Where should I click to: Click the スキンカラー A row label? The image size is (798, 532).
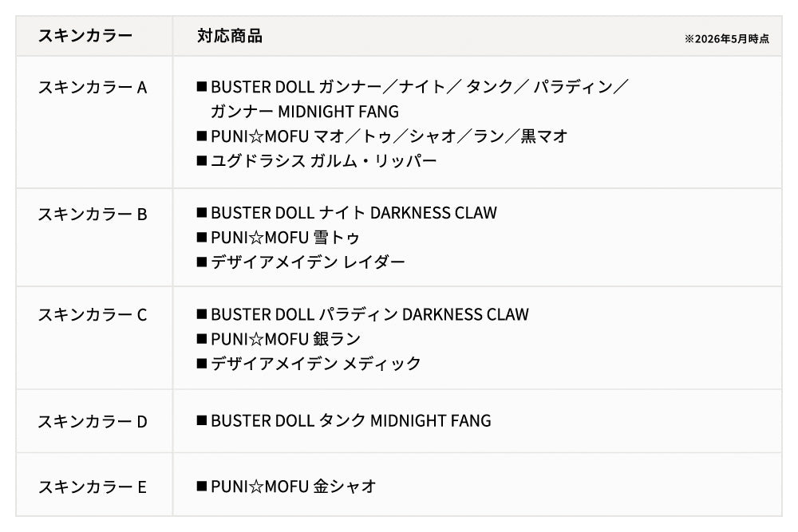click(x=93, y=88)
